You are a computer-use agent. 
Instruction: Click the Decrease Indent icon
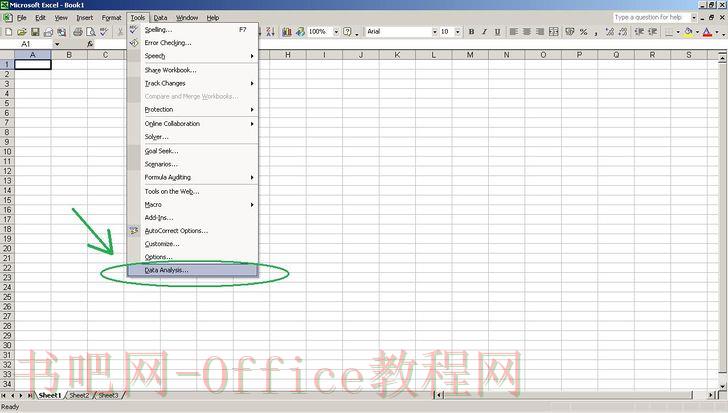pos(639,32)
